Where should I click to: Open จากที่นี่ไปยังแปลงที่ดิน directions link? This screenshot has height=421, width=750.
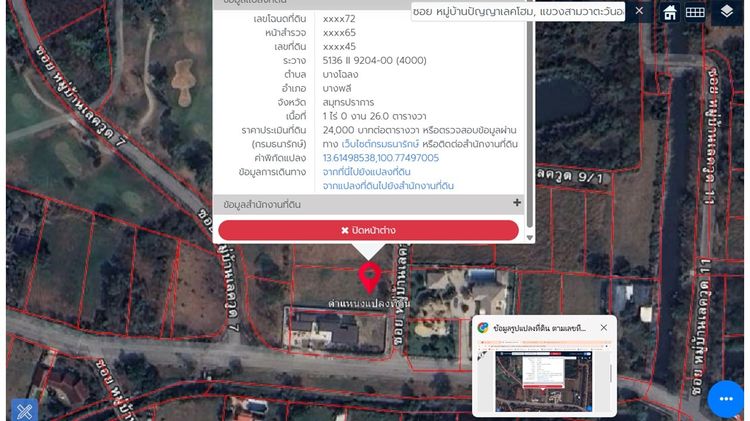tap(366, 172)
